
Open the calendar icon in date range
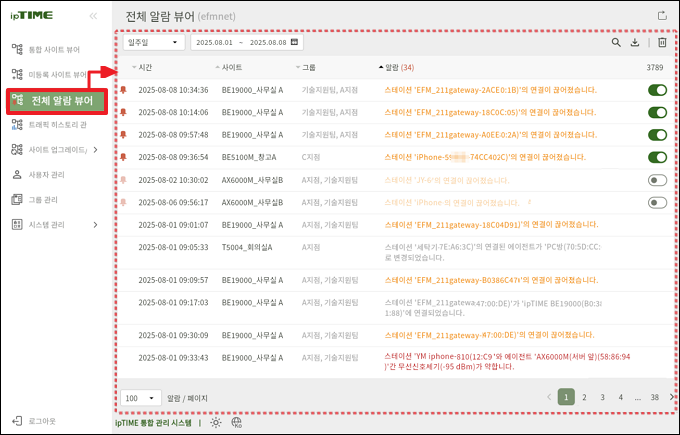click(x=294, y=43)
